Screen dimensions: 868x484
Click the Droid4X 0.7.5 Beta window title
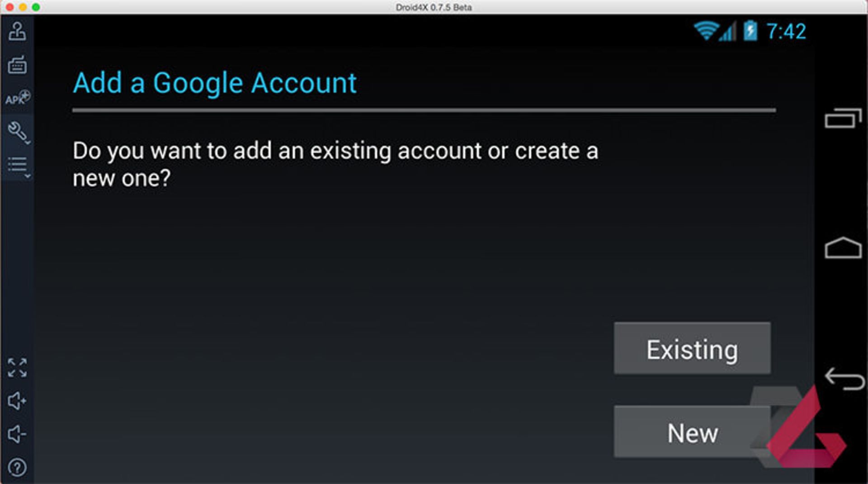(434, 7)
